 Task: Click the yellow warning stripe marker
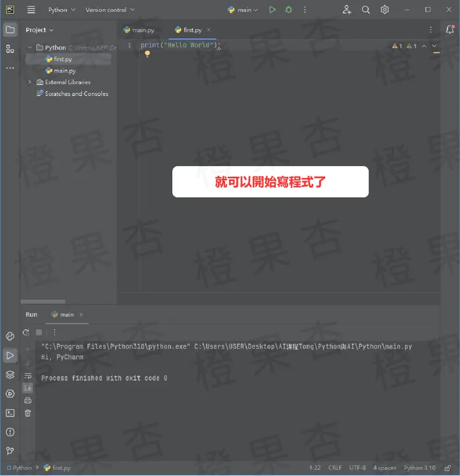click(x=436, y=53)
